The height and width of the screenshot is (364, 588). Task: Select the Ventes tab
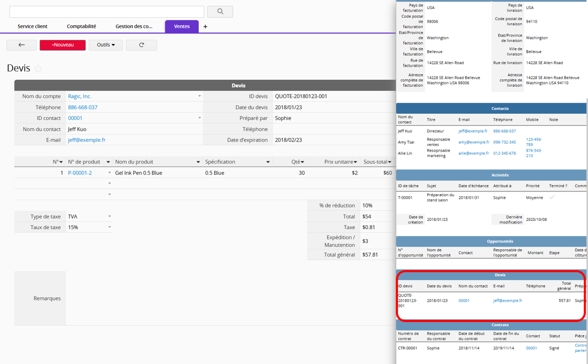[182, 27]
